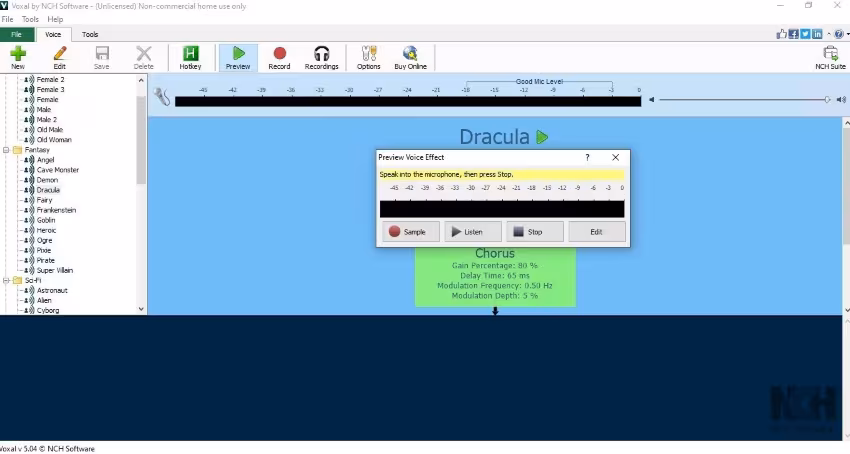Click voice list scroll-up arrow
This screenshot has width=850, height=454.
coord(141,80)
